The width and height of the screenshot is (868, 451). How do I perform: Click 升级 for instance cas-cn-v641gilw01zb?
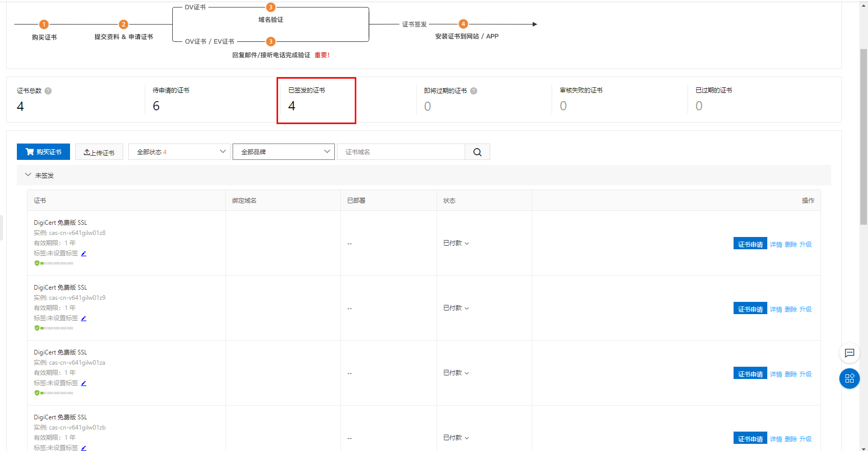806,439
